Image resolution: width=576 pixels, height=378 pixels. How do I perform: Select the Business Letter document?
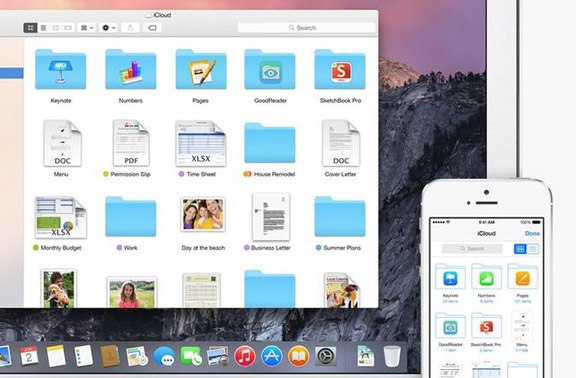coord(271,217)
